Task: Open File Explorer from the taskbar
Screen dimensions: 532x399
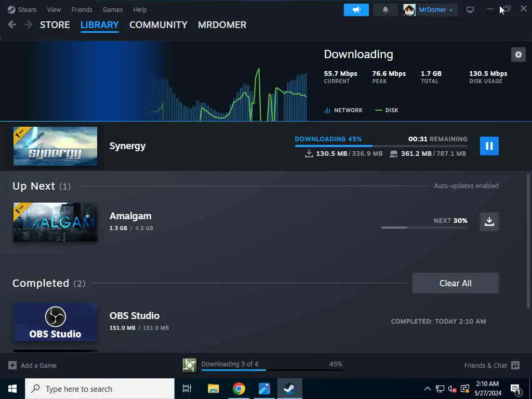Action: [x=214, y=389]
